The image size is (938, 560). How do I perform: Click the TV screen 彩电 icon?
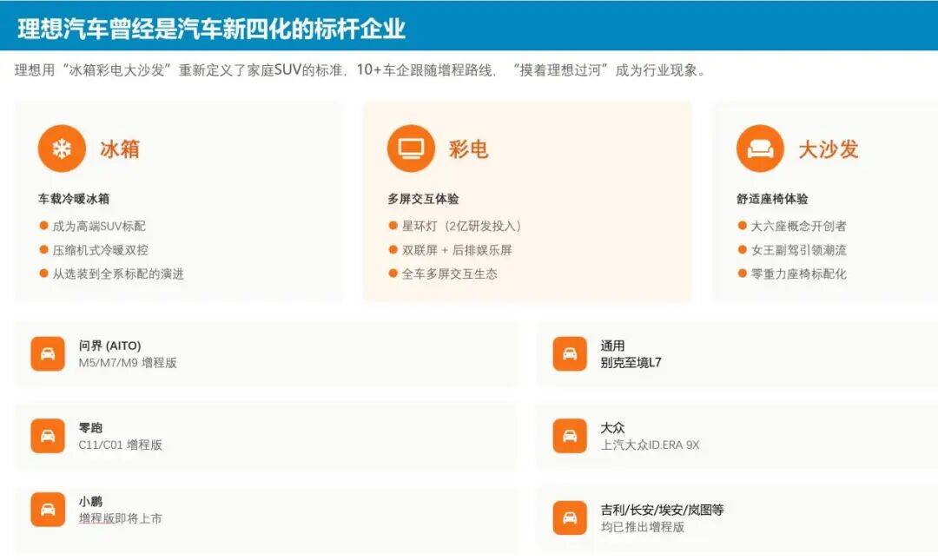click(x=411, y=148)
